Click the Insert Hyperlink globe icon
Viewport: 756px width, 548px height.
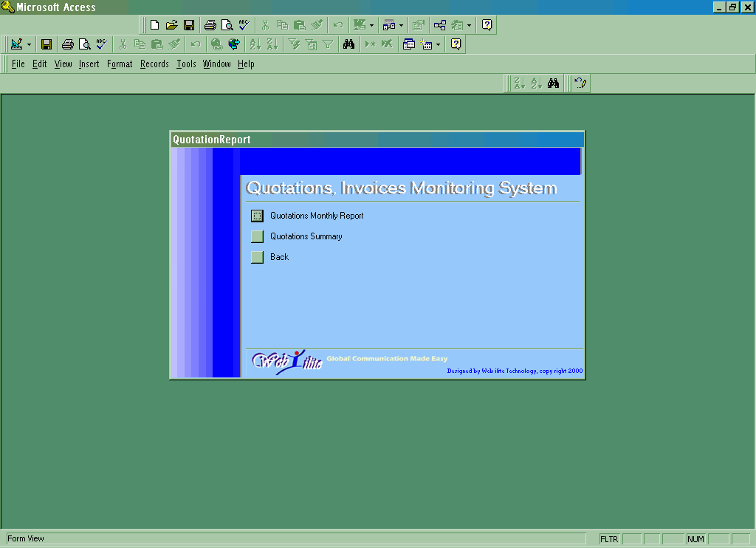pos(216,44)
